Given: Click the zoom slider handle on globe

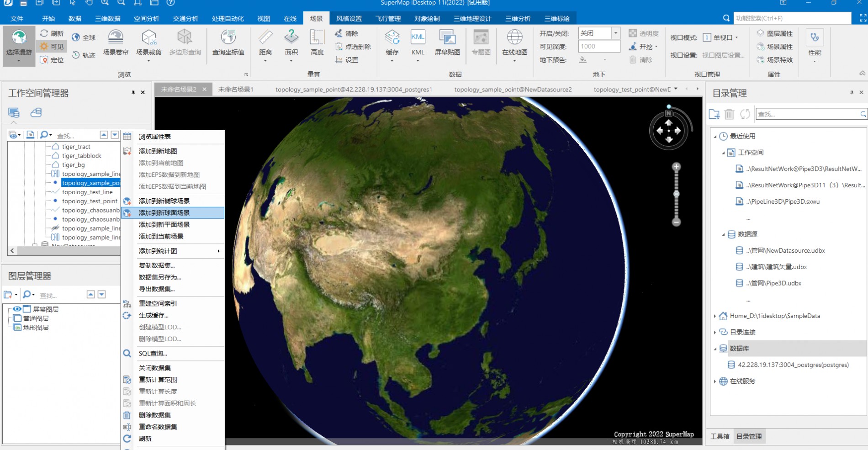Looking at the screenshot, I should pos(676,194).
